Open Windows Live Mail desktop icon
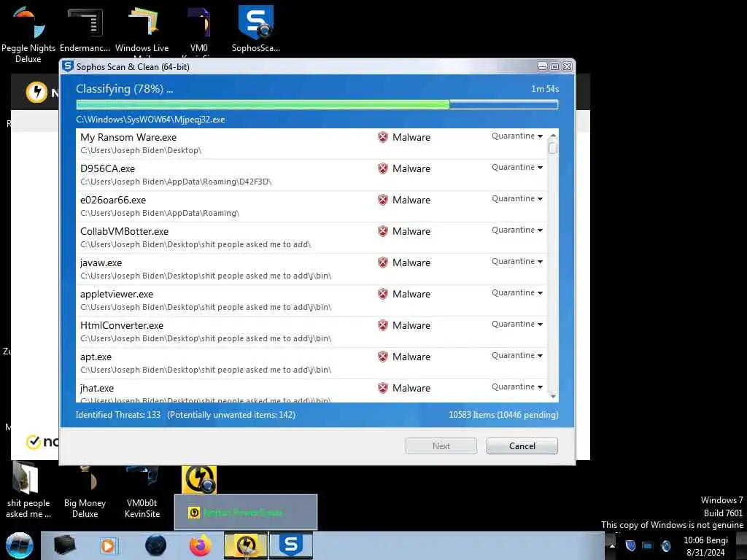Viewport: 747px width, 560px height. coord(142,29)
